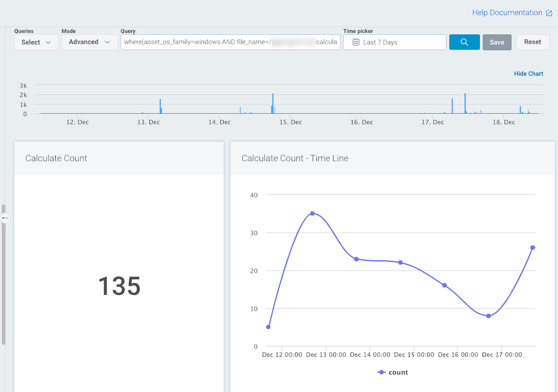Open the Last 7 Days time picker
Screen dimensions: 558x392
[395, 42]
